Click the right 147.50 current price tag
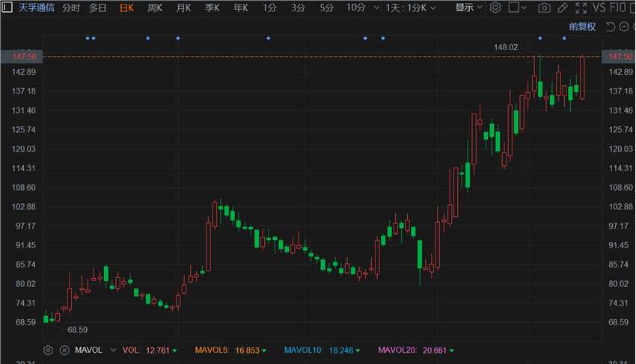This screenshot has height=364, width=636. (x=619, y=56)
